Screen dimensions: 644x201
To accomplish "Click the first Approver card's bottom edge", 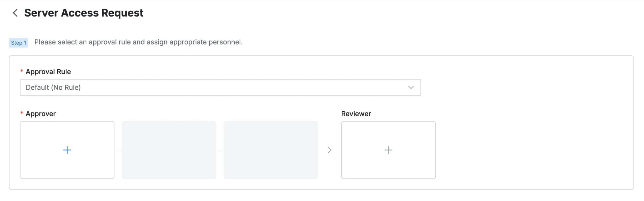I will point(67,178).
